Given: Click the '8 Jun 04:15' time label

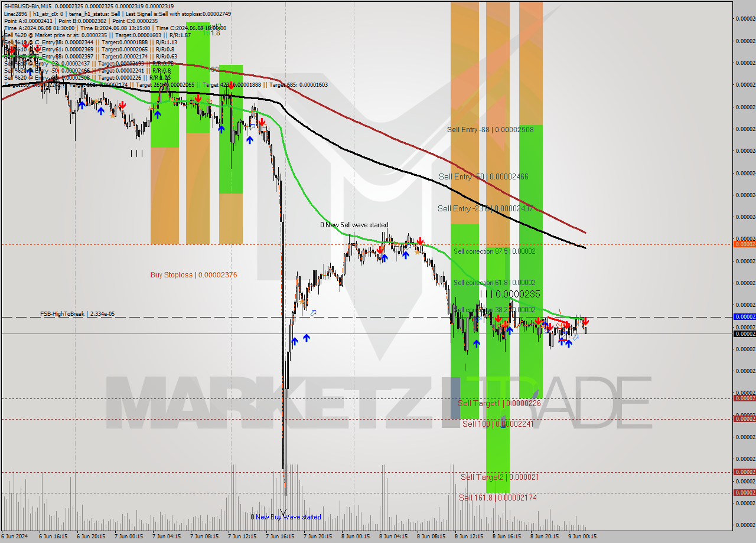Looking at the screenshot, I should [395, 537].
